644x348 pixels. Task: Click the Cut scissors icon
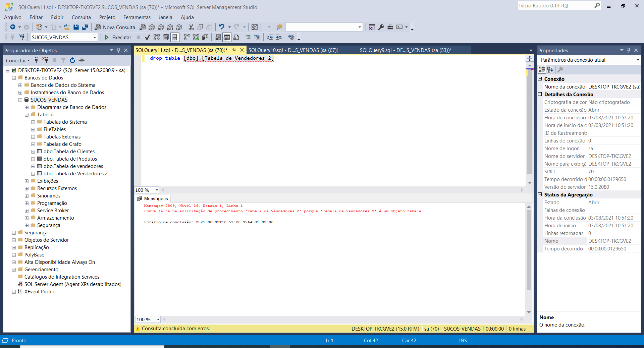(191, 27)
